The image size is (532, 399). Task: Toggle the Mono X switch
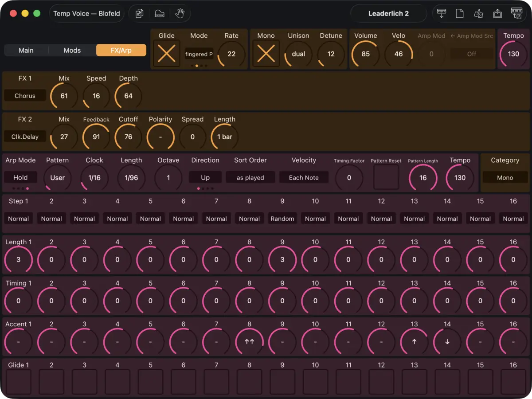[266, 54]
